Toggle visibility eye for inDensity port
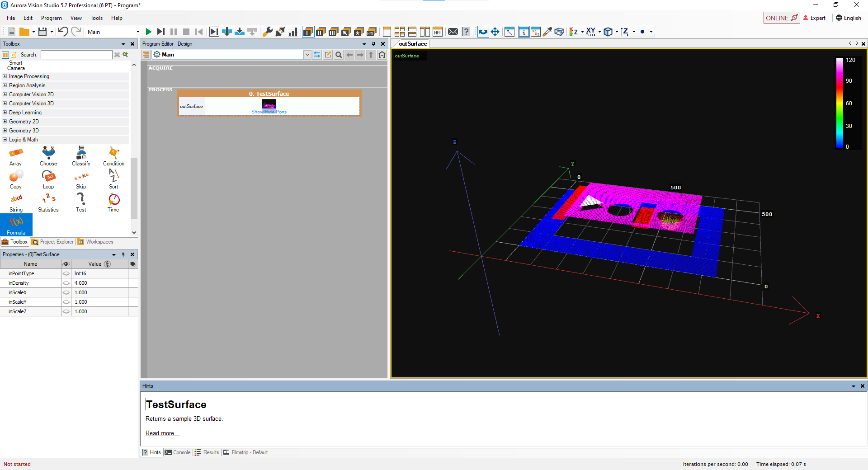 (x=66, y=283)
